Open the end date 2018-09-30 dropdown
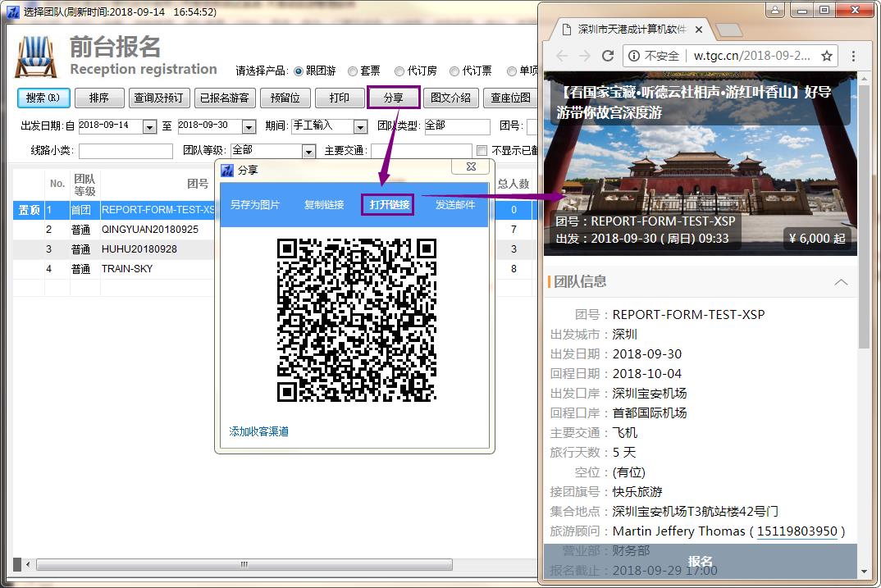881x588 pixels. pyautogui.click(x=249, y=127)
